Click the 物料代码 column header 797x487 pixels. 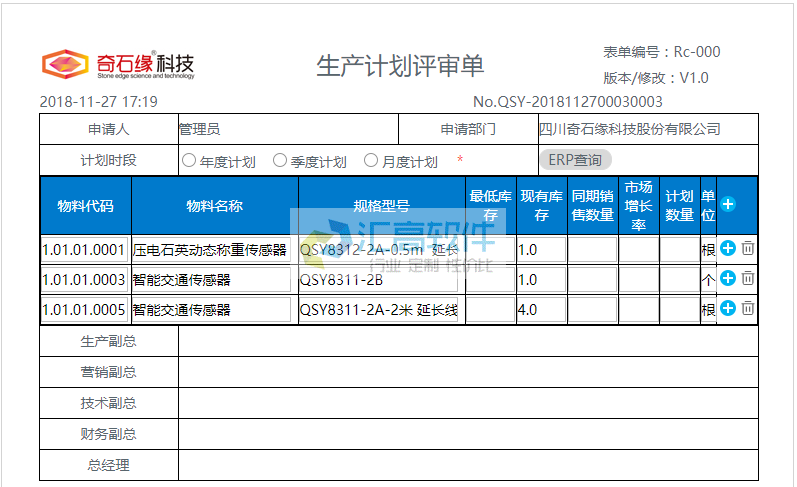click(x=86, y=206)
